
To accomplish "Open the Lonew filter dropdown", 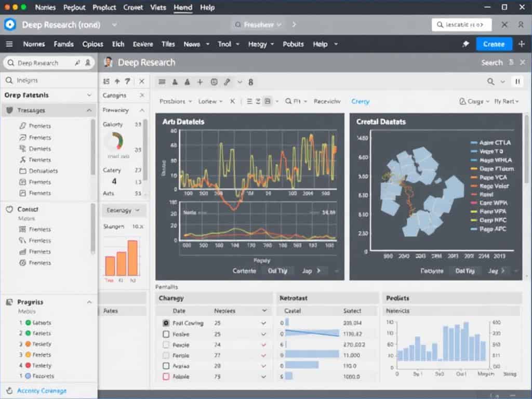I will tap(210, 101).
